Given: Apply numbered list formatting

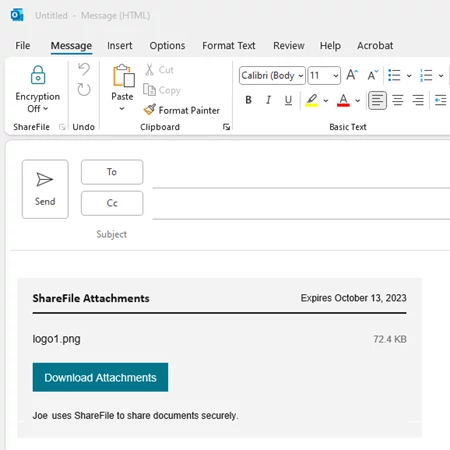Looking at the screenshot, I should tap(426, 75).
